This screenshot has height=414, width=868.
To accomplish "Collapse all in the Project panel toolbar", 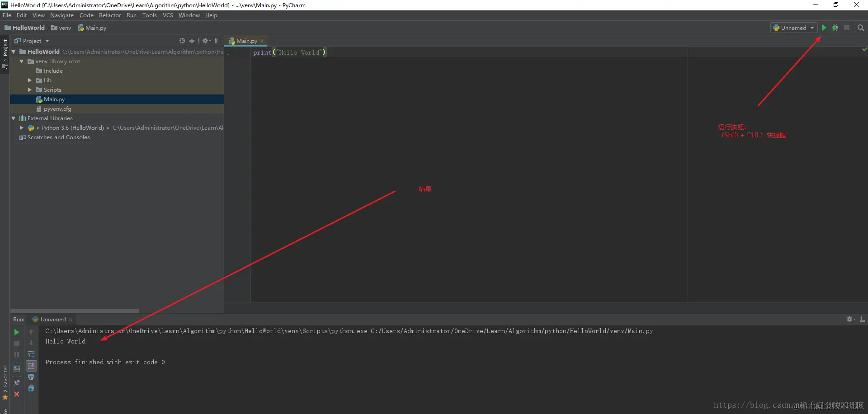I will point(192,41).
